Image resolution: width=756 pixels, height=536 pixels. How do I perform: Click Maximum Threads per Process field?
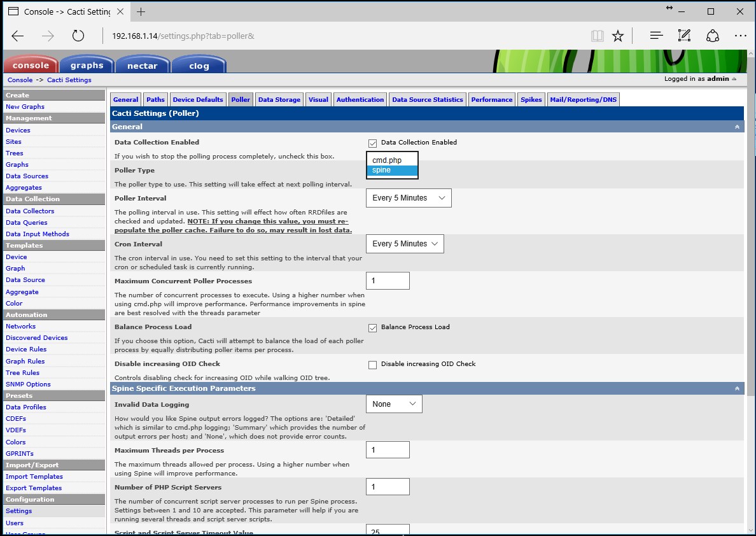(x=388, y=449)
